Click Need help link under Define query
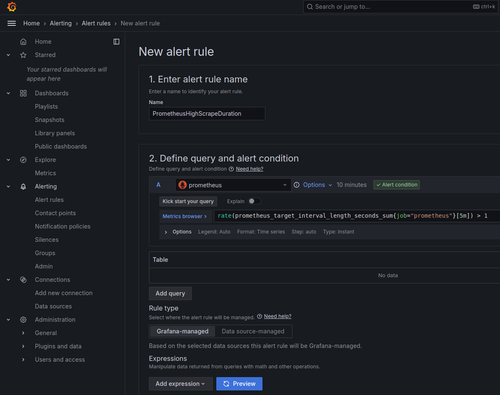The image size is (500, 395). point(250,169)
